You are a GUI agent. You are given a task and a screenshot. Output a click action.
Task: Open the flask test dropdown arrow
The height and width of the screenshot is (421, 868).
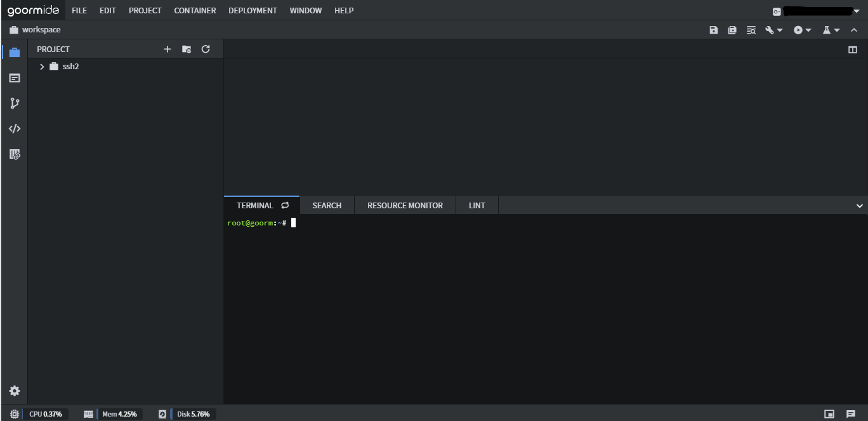tap(837, 30)
